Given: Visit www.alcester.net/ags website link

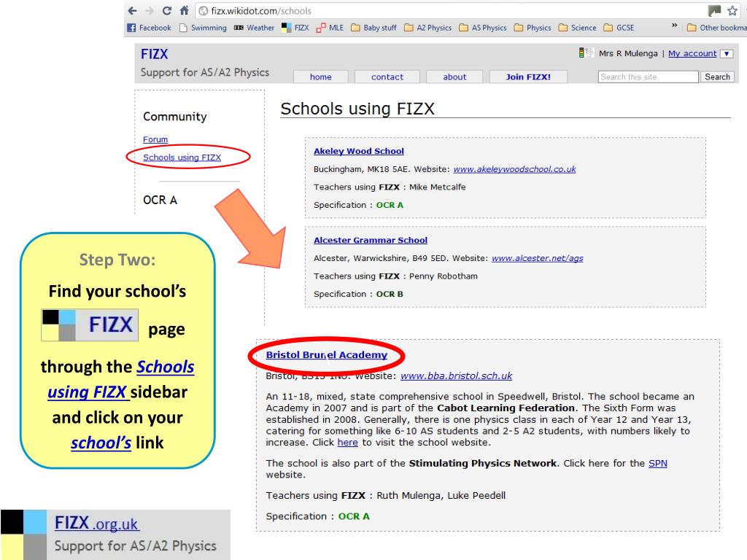Looking at the screenshot, I should pyautogui.click(x=538, y=258).
